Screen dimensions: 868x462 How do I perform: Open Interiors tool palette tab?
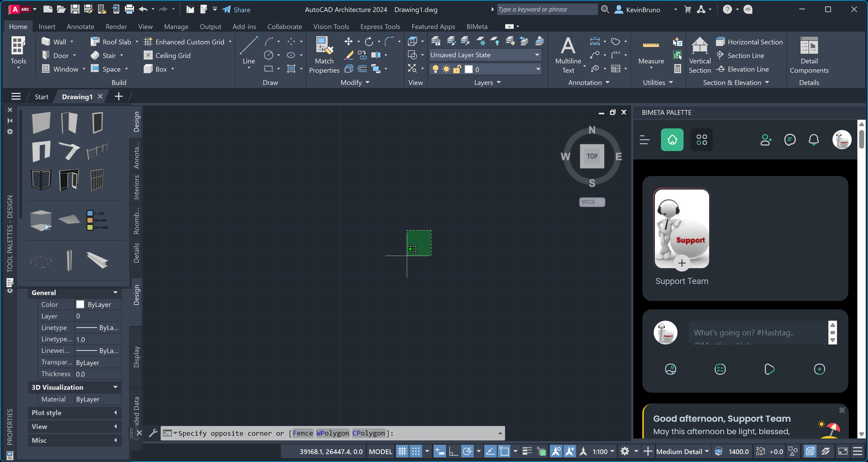tap(136, 187)
